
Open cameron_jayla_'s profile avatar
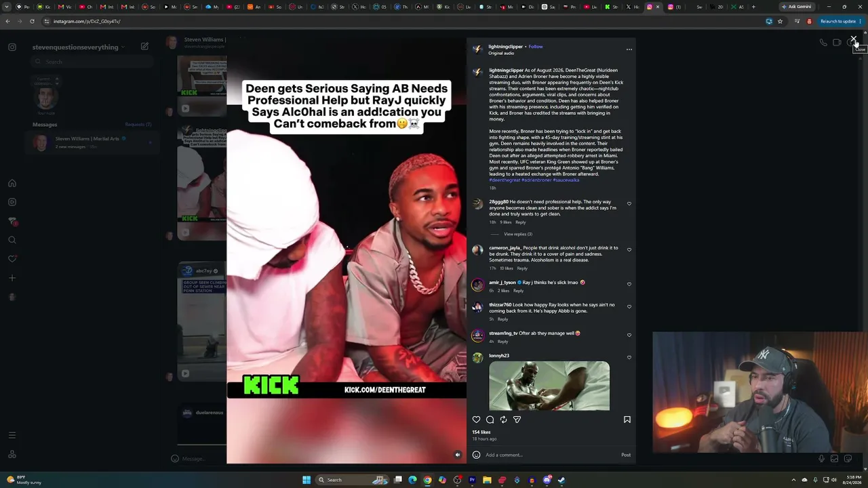pos(477,250)
